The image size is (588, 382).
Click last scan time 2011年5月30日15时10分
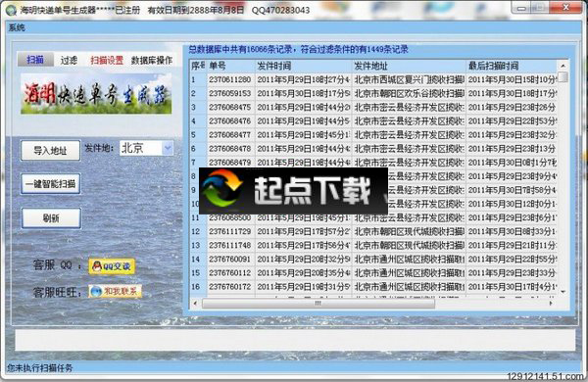click(512, 79)
